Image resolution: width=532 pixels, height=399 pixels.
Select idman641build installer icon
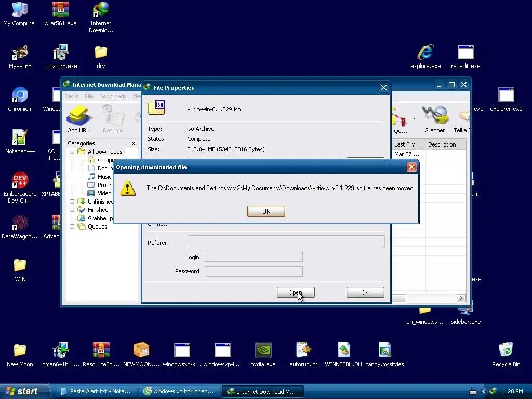[x=60, y=354]
